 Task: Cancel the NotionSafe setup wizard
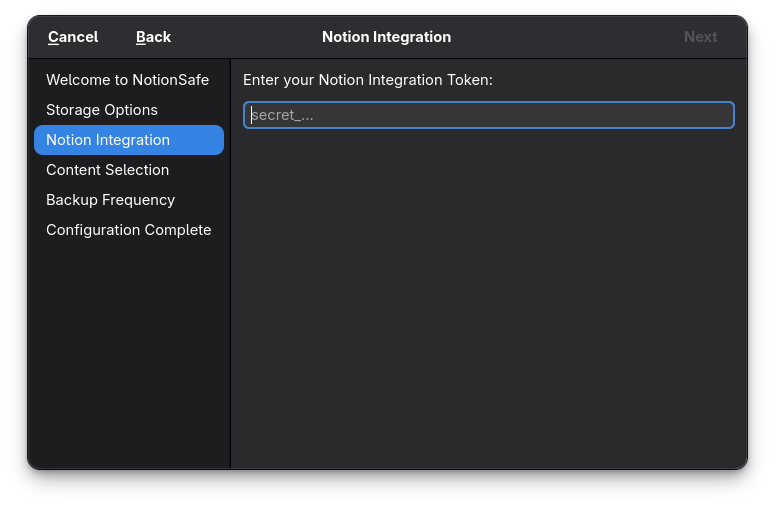73,37
